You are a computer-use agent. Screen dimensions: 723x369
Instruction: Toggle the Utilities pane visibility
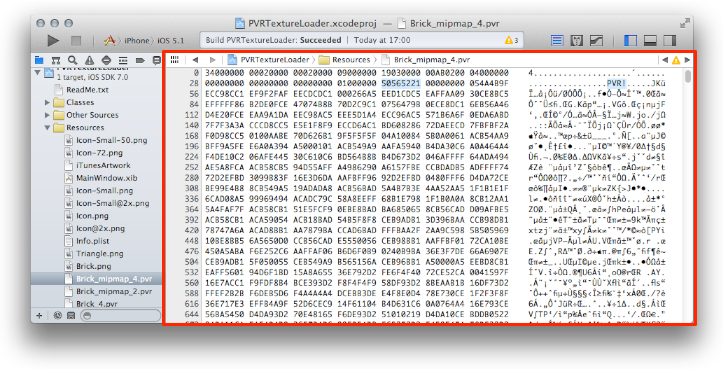pos(670,41)
